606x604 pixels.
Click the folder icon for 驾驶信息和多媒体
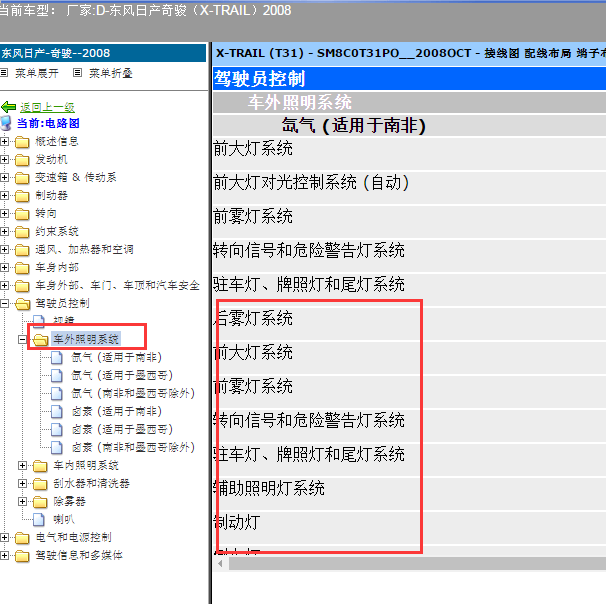coord(22,556)
